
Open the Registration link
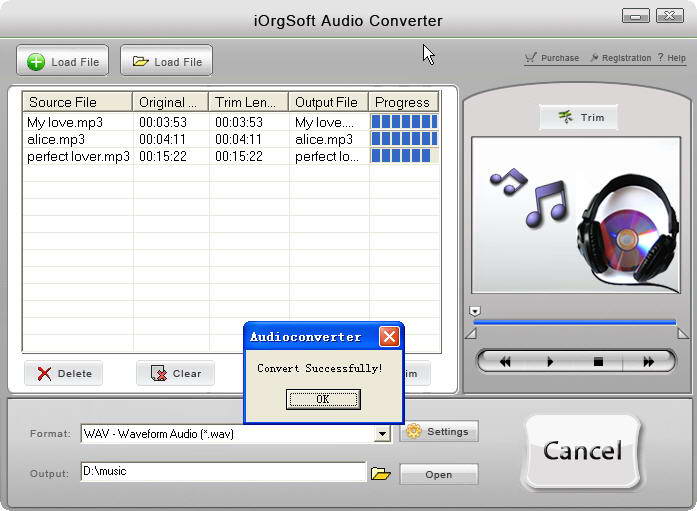621,58
